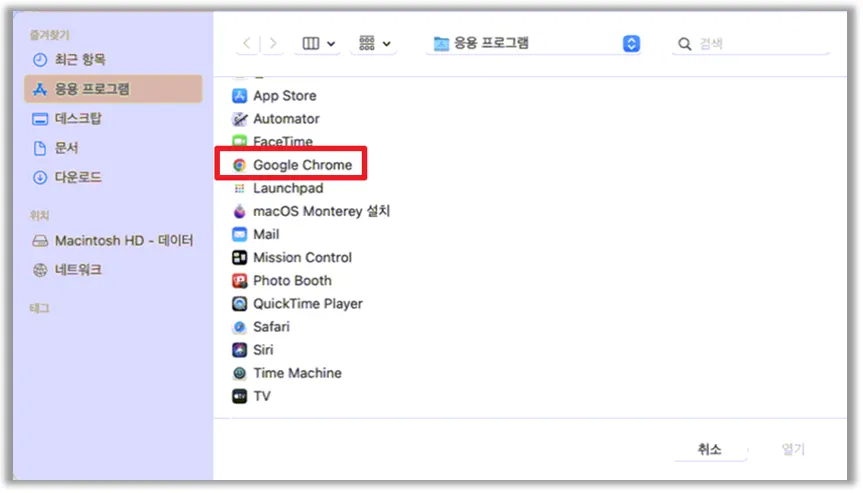The height and width of the screenshot is (493, 863).
Task: Click the Automator robot icon
Action: coord(239,119)
